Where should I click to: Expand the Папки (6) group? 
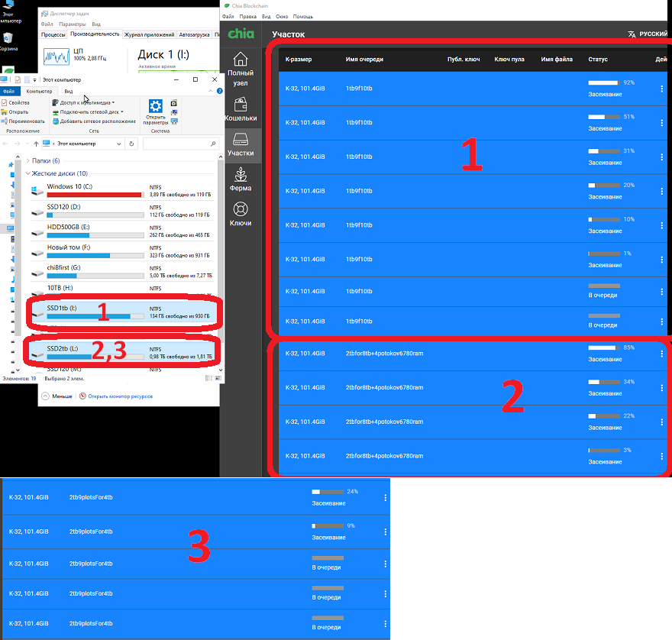point(27,160)
